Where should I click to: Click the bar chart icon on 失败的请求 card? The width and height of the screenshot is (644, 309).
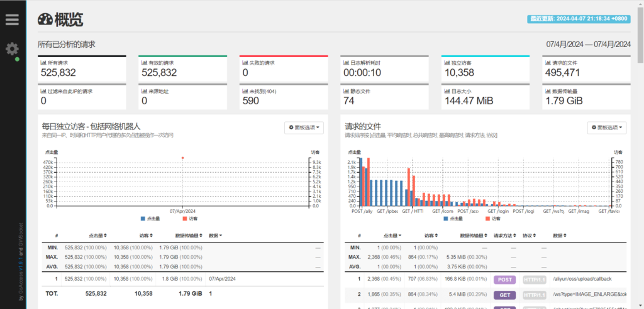(x=245, y=63)
